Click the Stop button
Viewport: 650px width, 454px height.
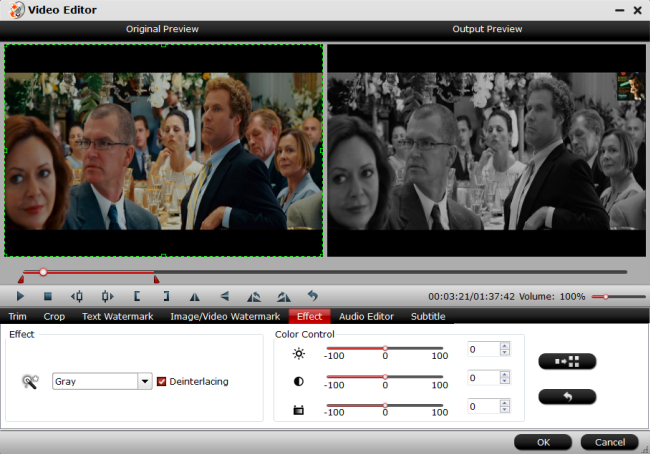click(48, 296)
